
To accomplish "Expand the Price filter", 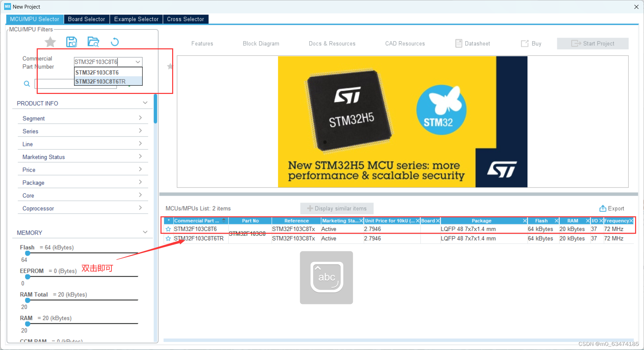I will click(140, 169).
